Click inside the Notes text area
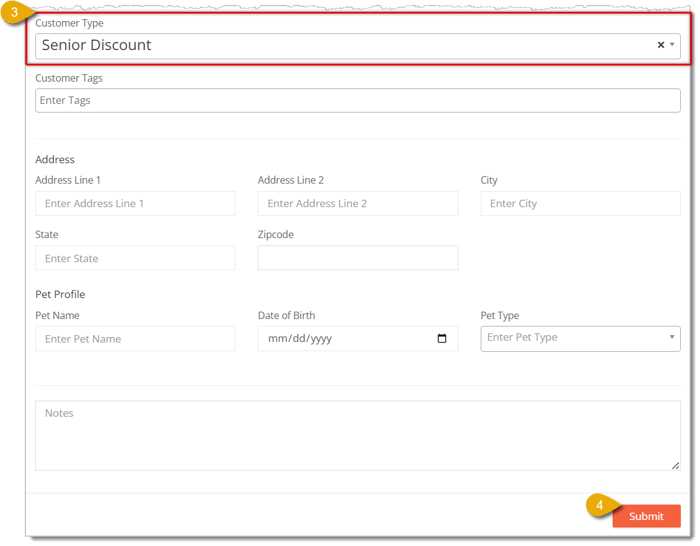The image size is (700, 546). coord(358,436)
